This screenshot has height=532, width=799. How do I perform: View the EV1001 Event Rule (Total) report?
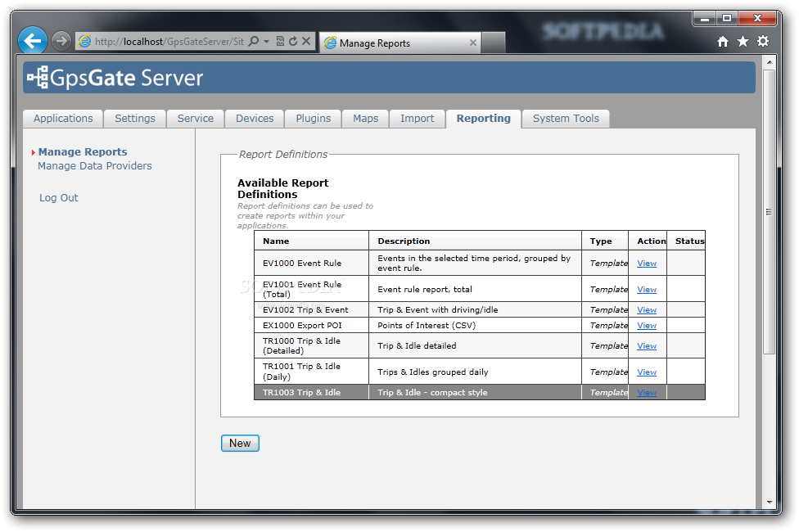pos(647,290)
